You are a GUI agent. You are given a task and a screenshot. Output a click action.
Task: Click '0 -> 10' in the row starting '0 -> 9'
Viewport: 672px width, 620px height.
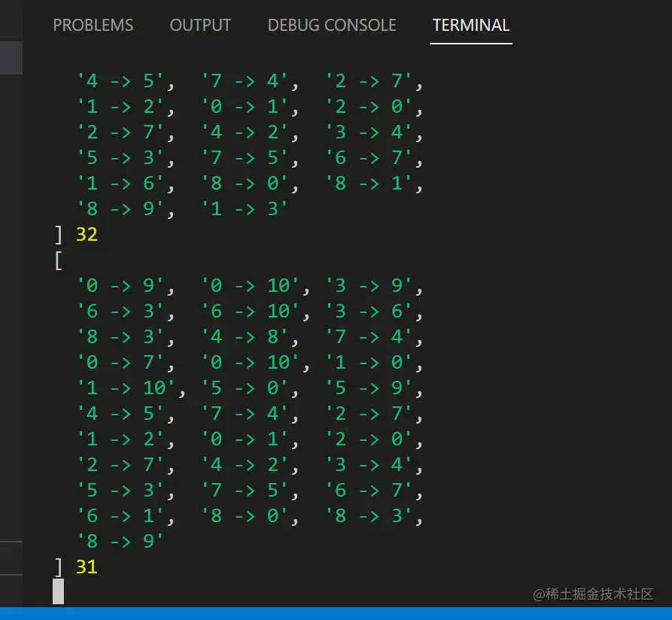click(251, 285)
